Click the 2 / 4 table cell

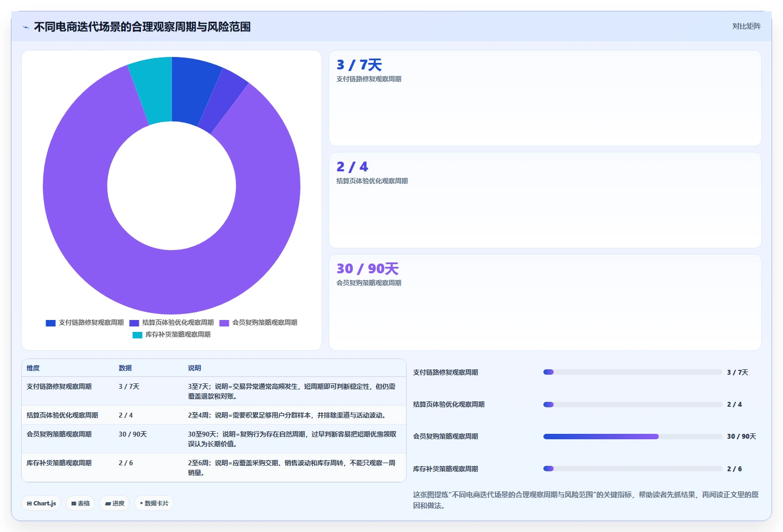(x=126, y=415)
